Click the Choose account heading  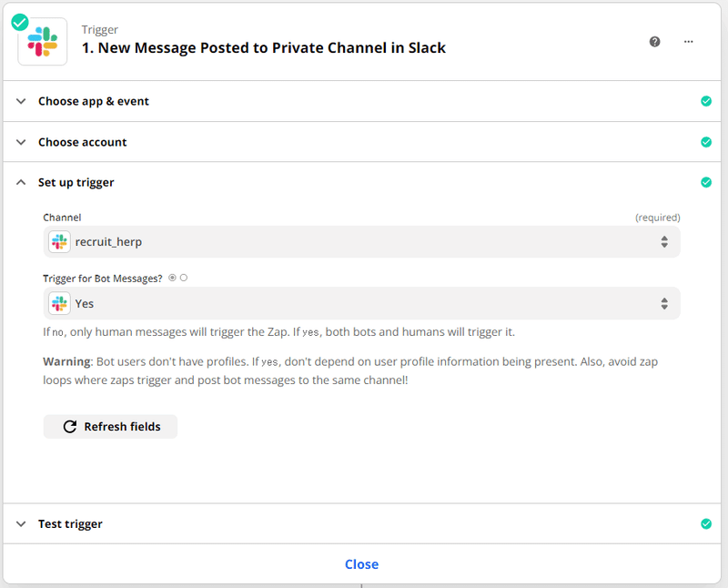click(x=82, y=142)
